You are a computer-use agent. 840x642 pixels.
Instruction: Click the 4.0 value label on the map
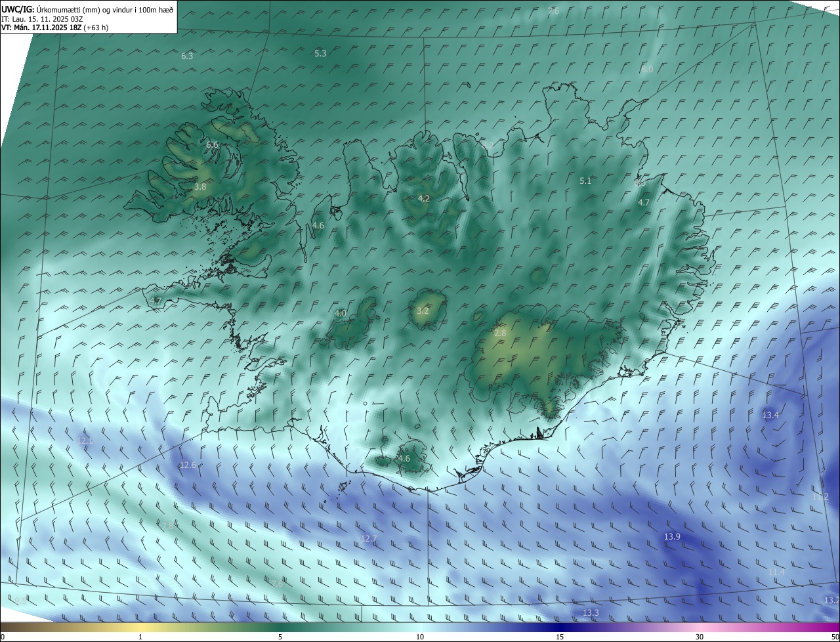pos(340,314)
